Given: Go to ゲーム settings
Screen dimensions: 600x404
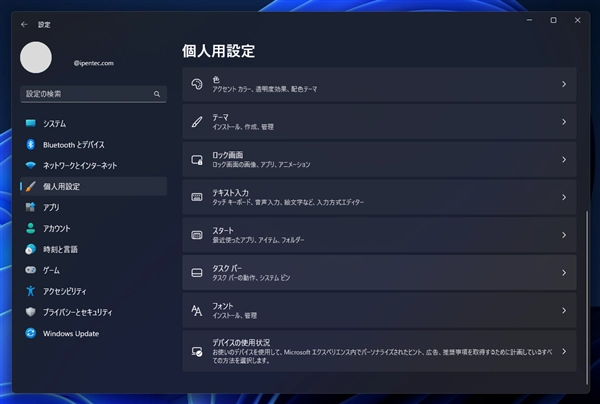Looking at the screenshot, I should coord(93,270).
